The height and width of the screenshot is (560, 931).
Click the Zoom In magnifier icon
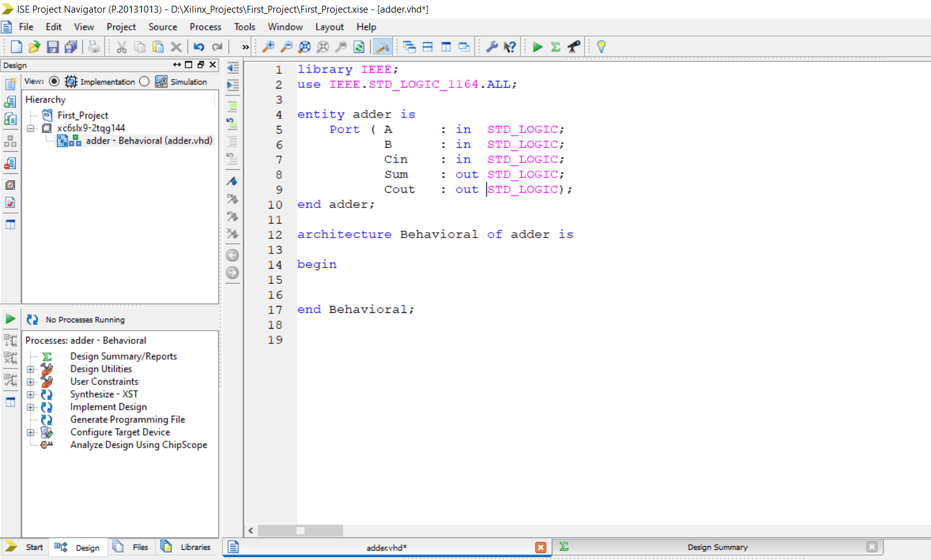coord(268,47)
